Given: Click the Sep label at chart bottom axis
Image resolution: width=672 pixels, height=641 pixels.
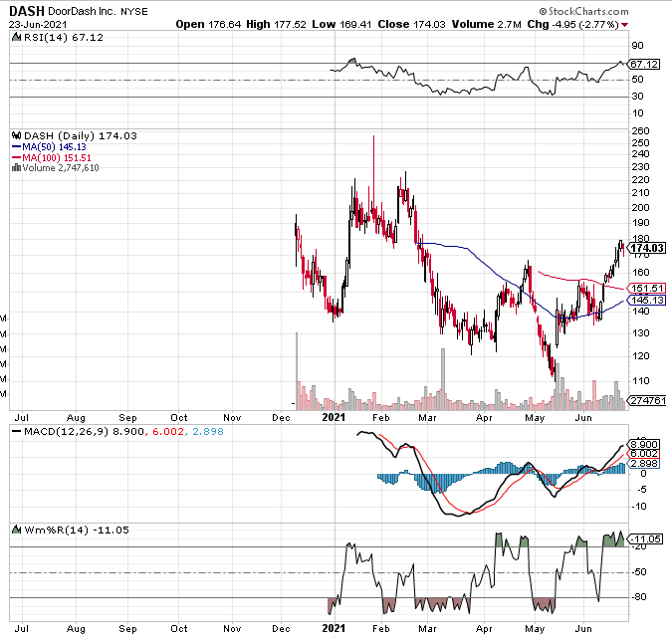Looking at the screenshot, I should (127, 629).
